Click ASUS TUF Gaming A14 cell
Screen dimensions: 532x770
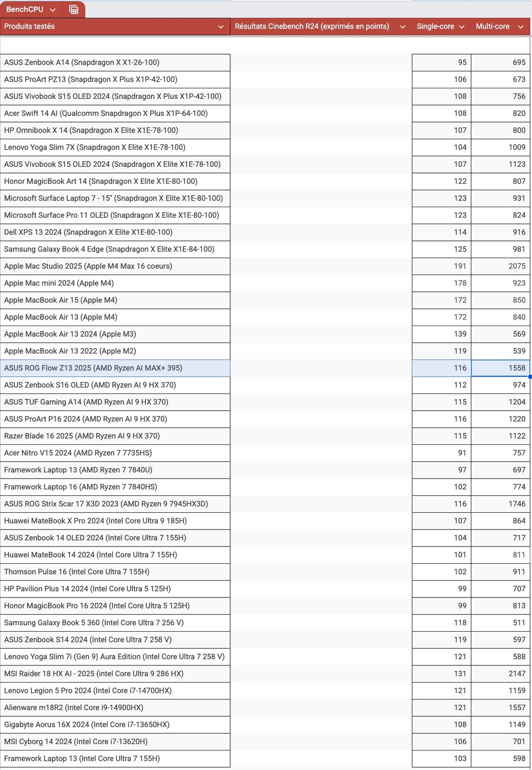pos(115,402)
